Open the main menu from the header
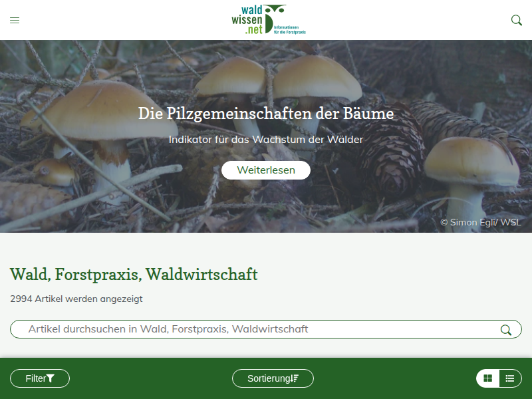532x399 pixels. [x=15, y=20]
